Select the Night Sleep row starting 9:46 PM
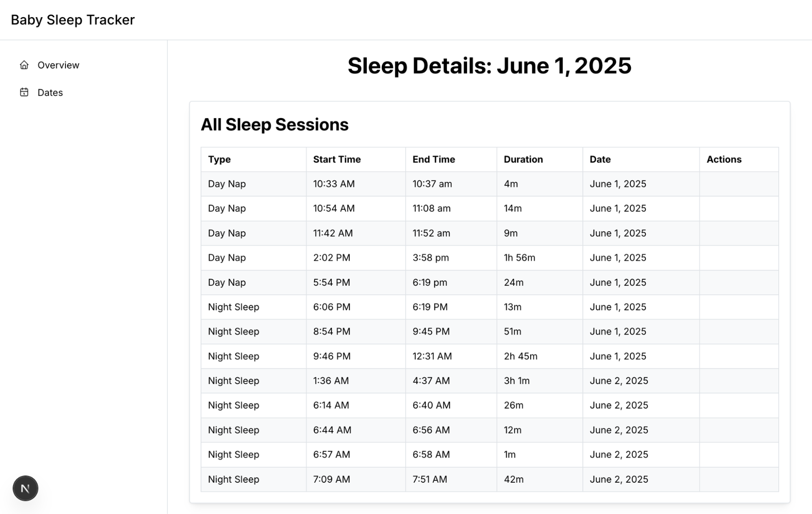Screen dimensions: 812x514 (489, 356)
